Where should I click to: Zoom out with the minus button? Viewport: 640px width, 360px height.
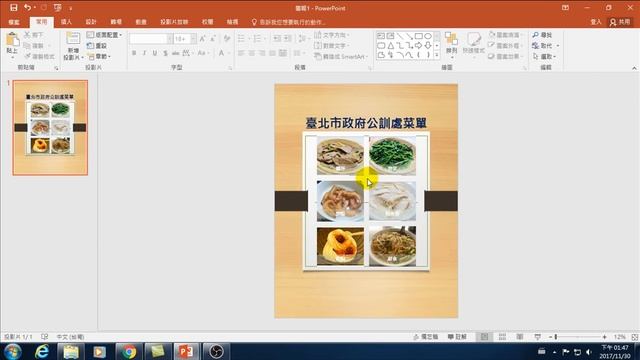tap(550, 337)
